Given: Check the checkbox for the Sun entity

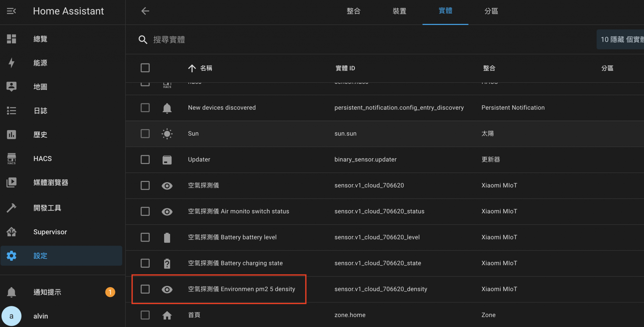Looking at the screenshot, I should 145,134.
